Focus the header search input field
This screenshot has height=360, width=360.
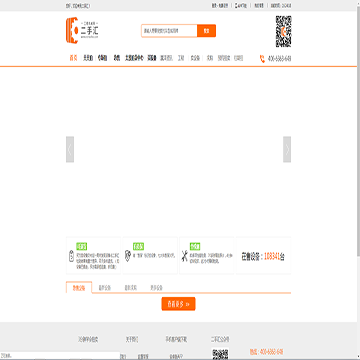tap(169, 31)
